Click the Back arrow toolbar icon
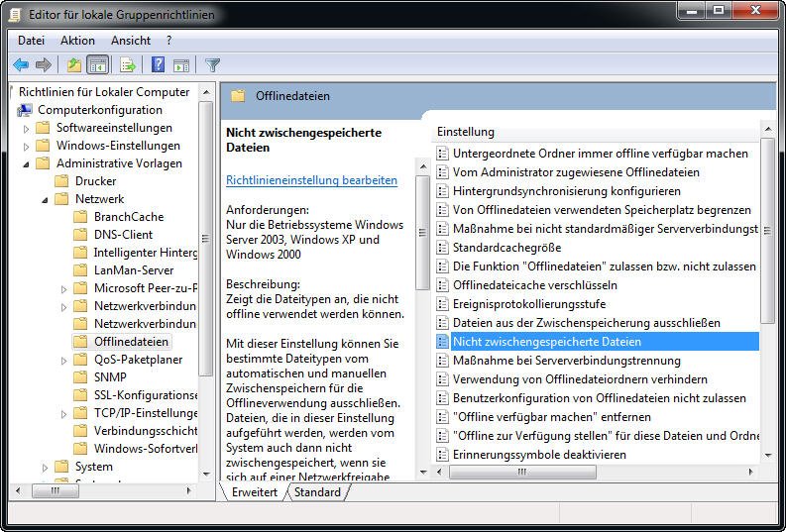 (21, 64)
